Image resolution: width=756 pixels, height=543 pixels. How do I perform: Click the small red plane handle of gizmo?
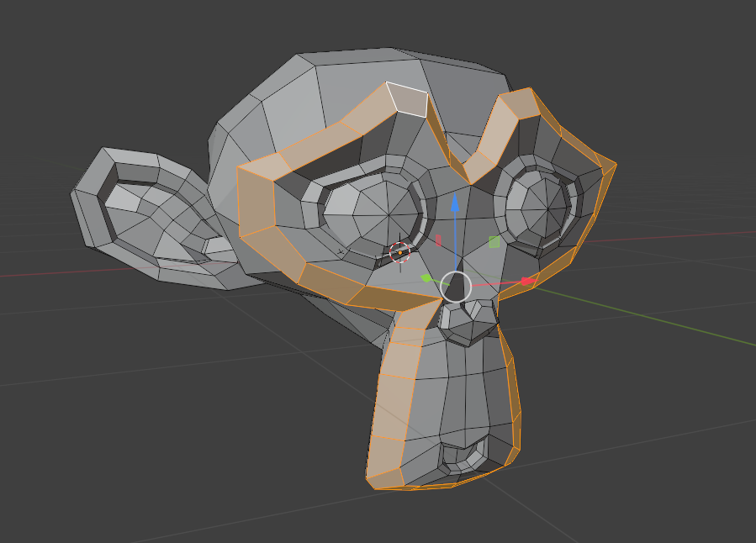point(438,240)
